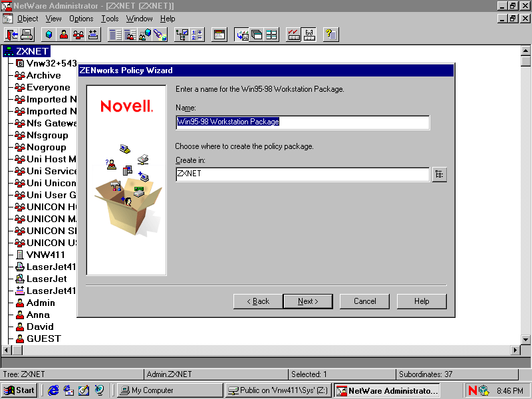Select the David user object
Screen dimensions: 532x399
click(x=40, y=327)
